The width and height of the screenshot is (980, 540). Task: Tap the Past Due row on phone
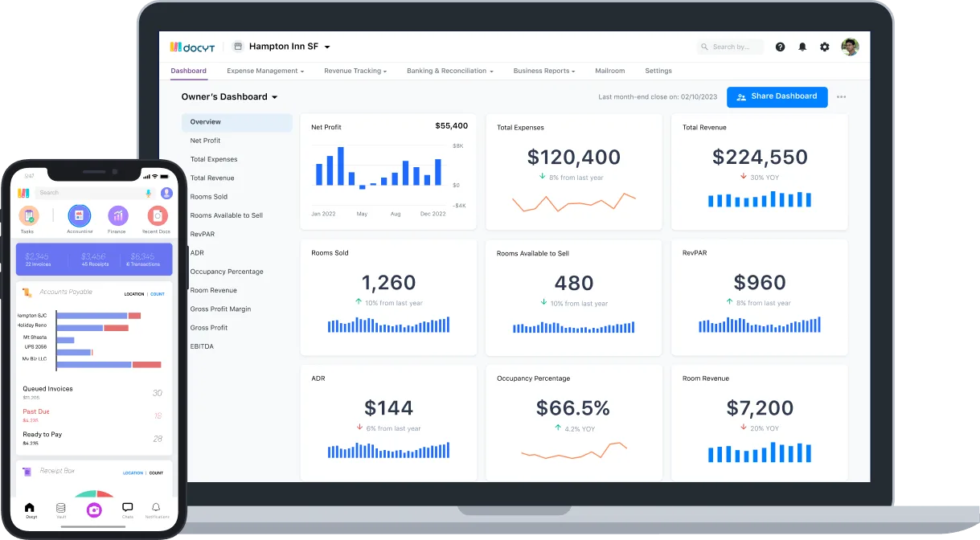click(92, 415)
